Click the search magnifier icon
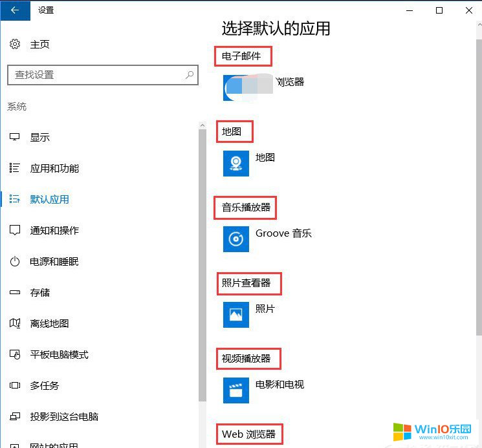Image resolution: width=482 pixels, height=448 pixels. (x=190, y=75)
